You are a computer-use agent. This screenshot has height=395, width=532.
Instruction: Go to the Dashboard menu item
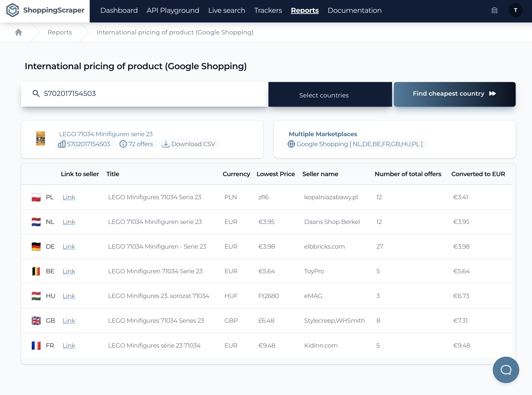(x=119, y=10)
